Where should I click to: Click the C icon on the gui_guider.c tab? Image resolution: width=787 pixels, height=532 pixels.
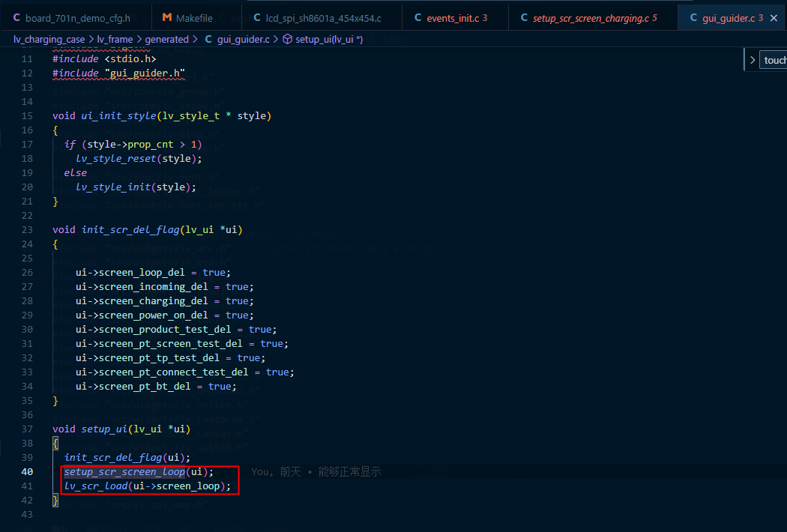(693, 17)
